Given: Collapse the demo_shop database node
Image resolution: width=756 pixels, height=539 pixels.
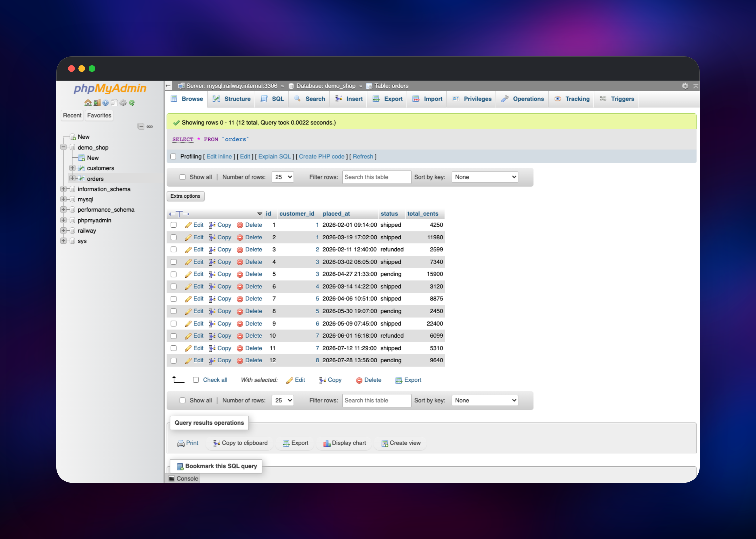Looking at the screenshot, I should (63, 147).
